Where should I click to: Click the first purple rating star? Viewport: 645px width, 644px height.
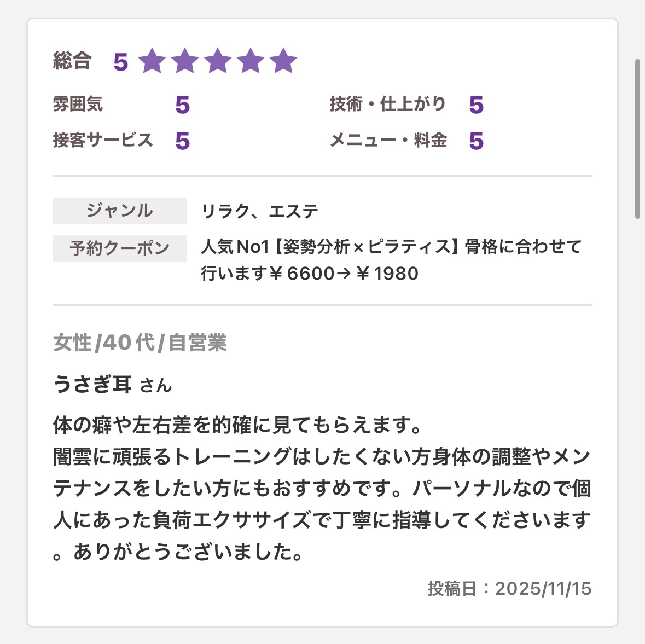point(152,61)
